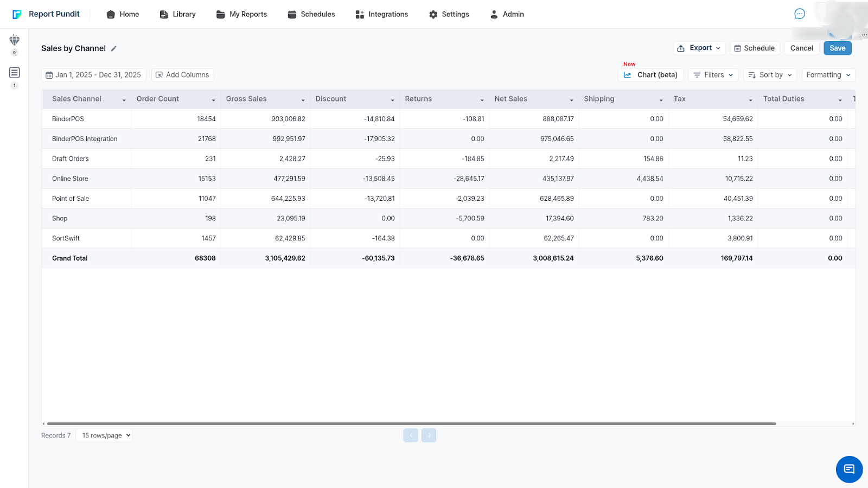Open the Schedules menu
Image resolution: width=868 pixels, height=488 pixels.
(311, 14)
